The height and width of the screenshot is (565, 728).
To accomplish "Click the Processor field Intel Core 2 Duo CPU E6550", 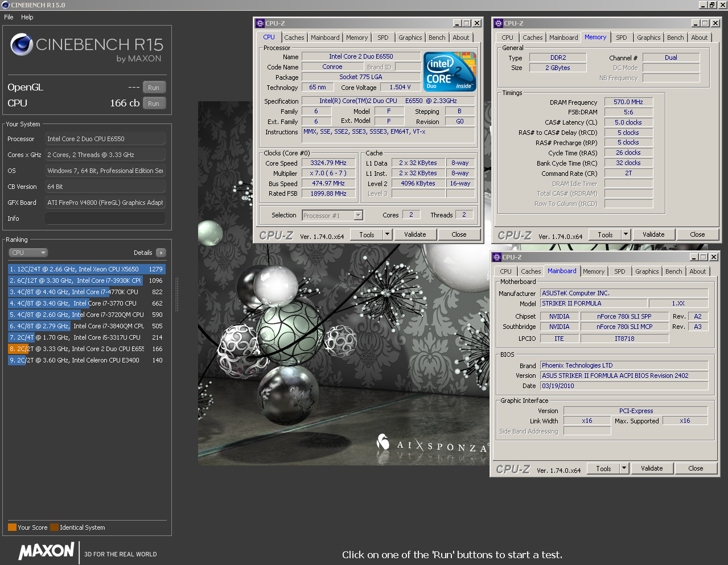I will tap(105, 139).
